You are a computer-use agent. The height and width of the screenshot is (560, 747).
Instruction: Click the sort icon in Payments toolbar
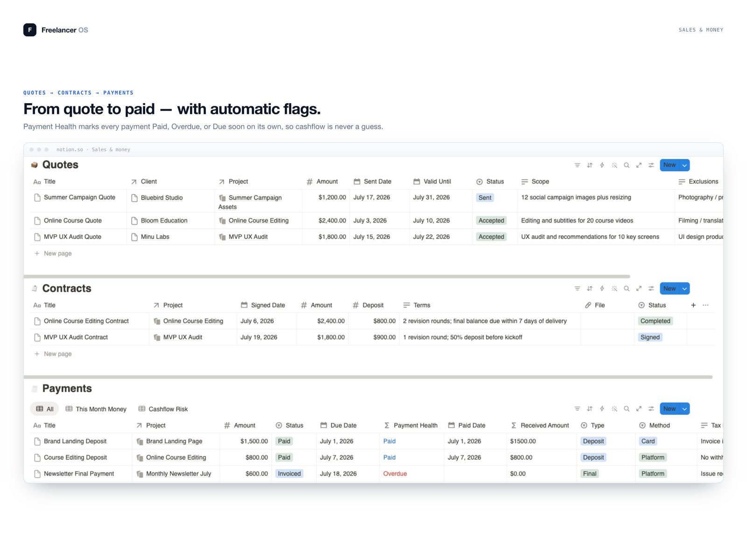coord(590,409)
